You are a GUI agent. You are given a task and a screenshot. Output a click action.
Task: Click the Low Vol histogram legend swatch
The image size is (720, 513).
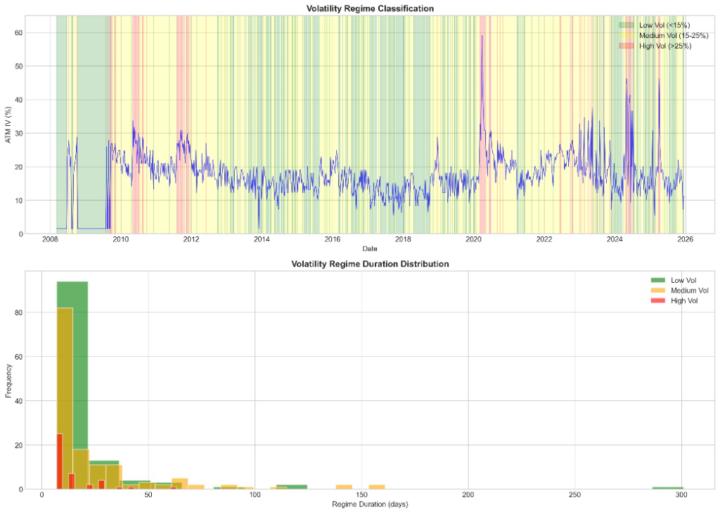tap(658, 280)
